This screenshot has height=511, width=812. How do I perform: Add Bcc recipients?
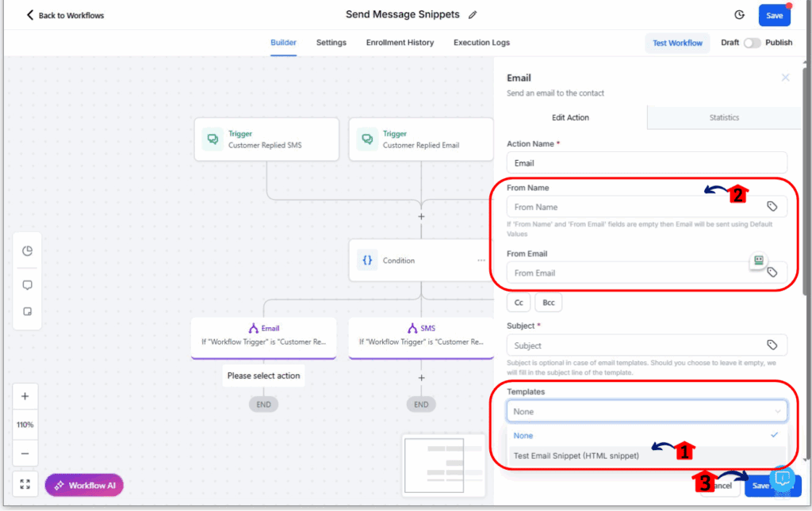(549, 303)
